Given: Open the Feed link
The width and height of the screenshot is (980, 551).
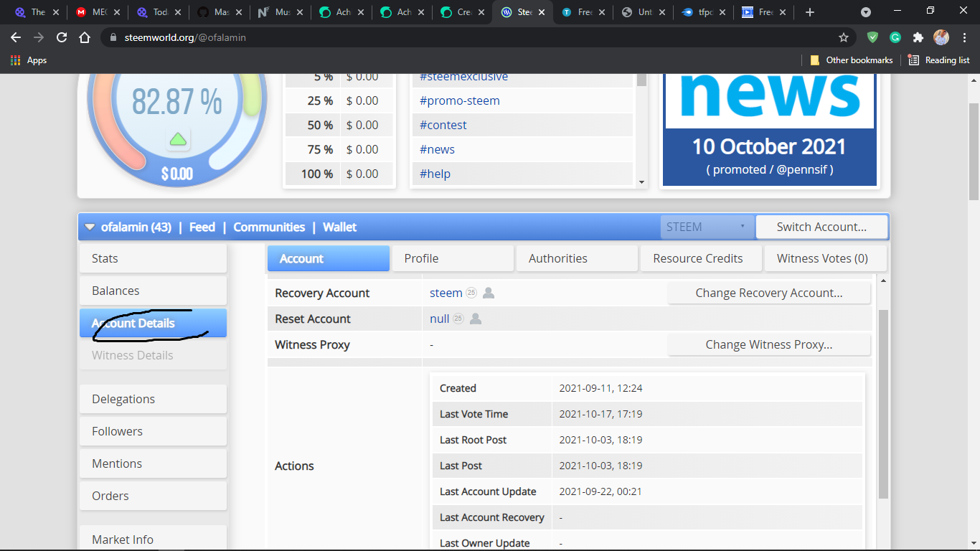Looking at the screenshot, I should [202, 227].
